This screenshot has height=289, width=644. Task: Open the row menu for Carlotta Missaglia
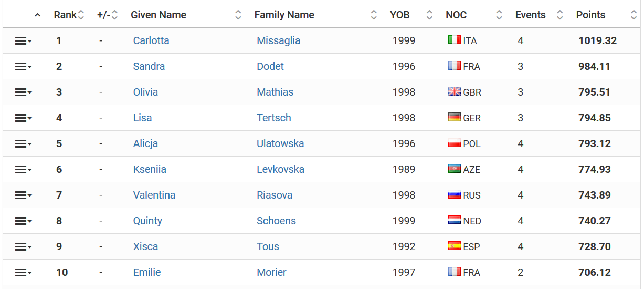23,41
